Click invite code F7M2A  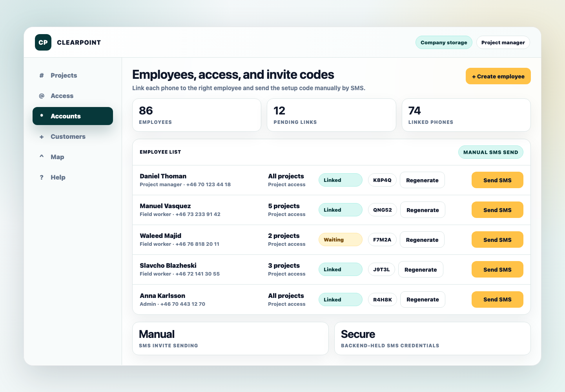click(x=382, y=240)
